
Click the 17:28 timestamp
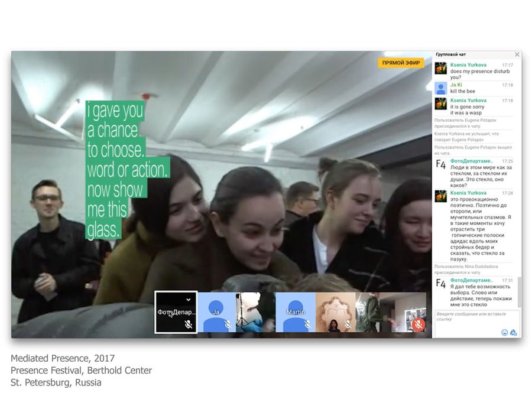click(x=508, y=193)
